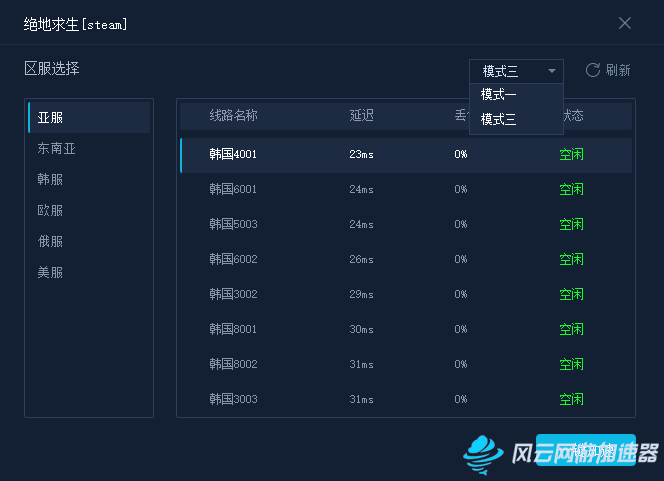Viewport: 664px width, 481px height.
Task: Click the 30ms latency value
Action: pos(361,329)
